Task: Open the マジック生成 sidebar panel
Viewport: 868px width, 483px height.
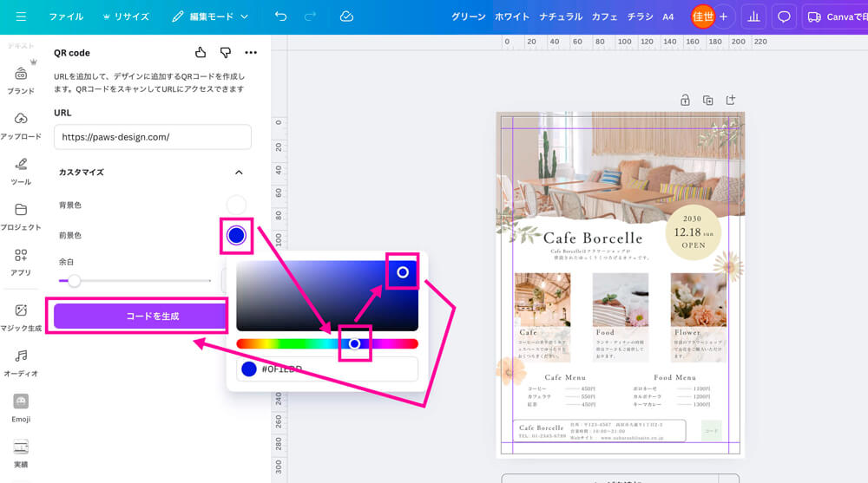Action: [21, 317]
